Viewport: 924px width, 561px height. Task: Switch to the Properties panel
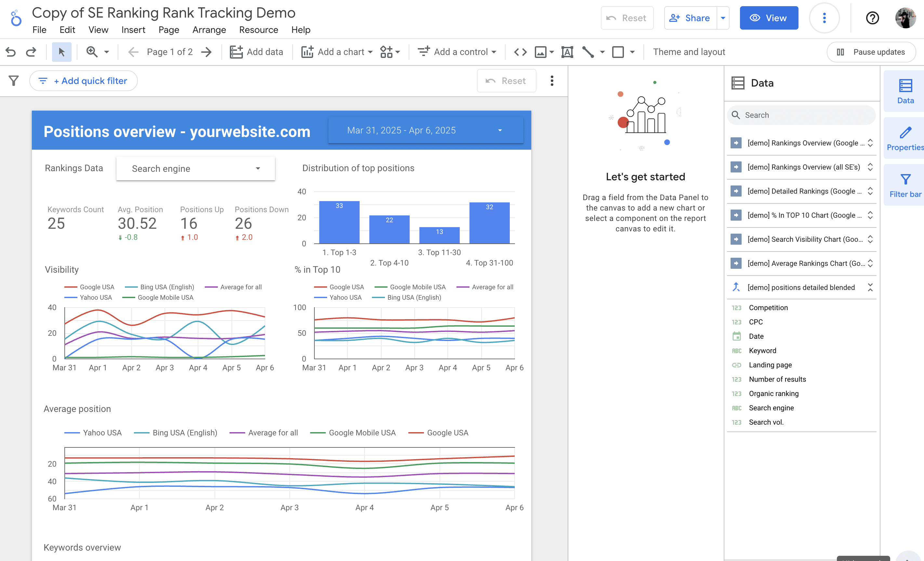click(904, 138)
